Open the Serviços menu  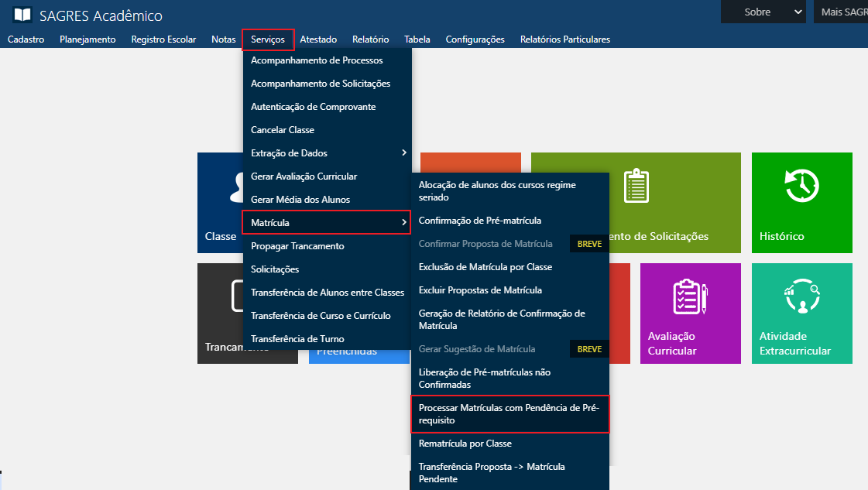coord(268,39)
